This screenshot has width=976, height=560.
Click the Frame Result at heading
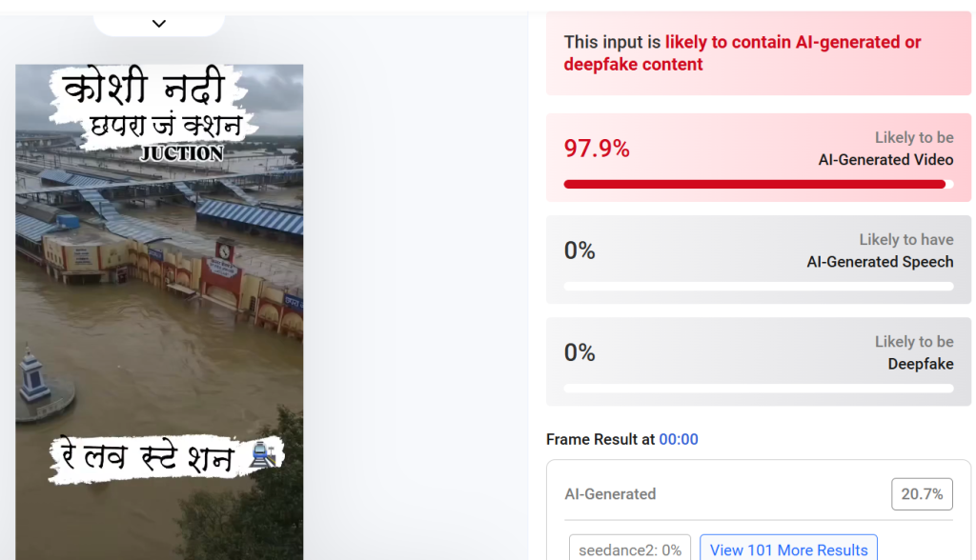[600, 439]
